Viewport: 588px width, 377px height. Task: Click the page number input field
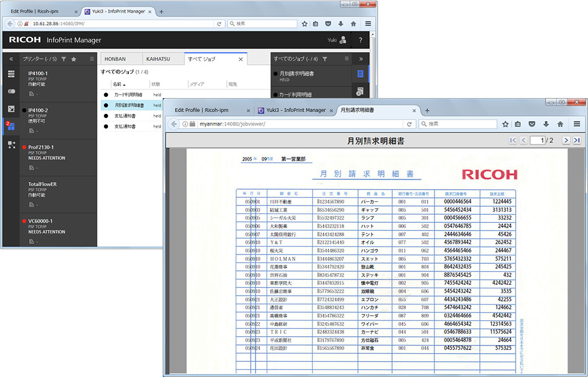[537, 140]
